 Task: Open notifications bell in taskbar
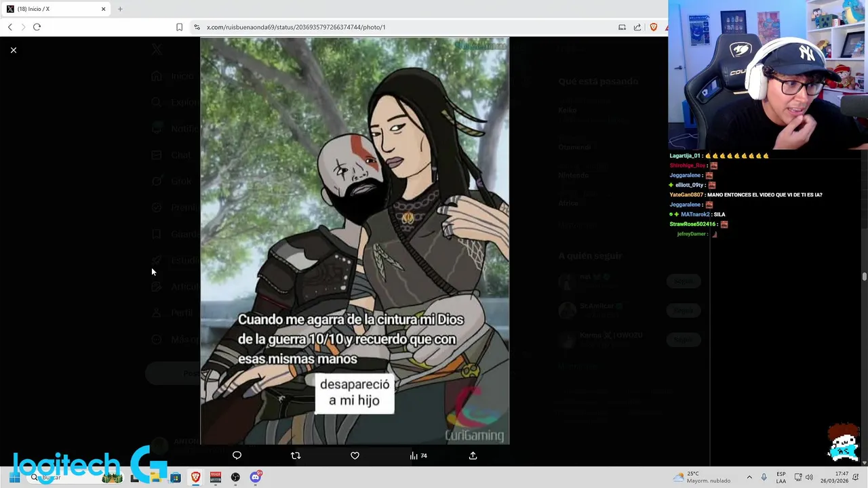click(x=856, y=477)
